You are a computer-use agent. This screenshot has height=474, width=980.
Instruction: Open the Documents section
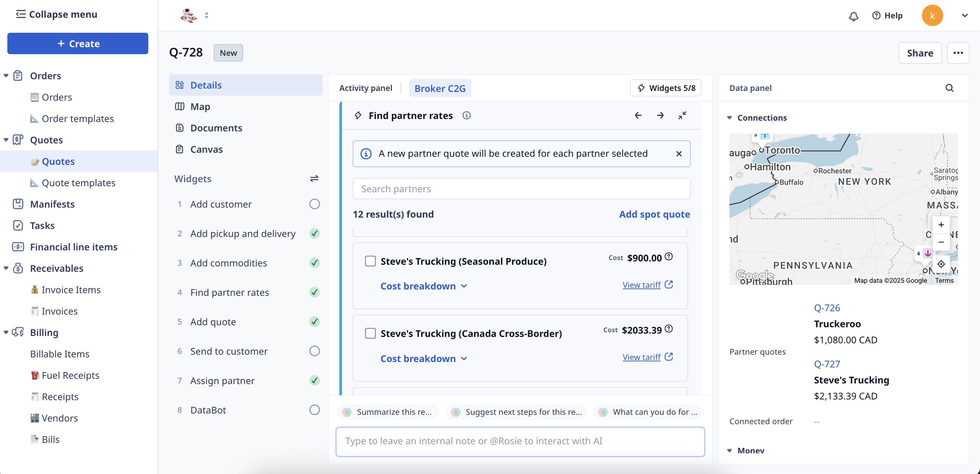[x=216, y=128]
